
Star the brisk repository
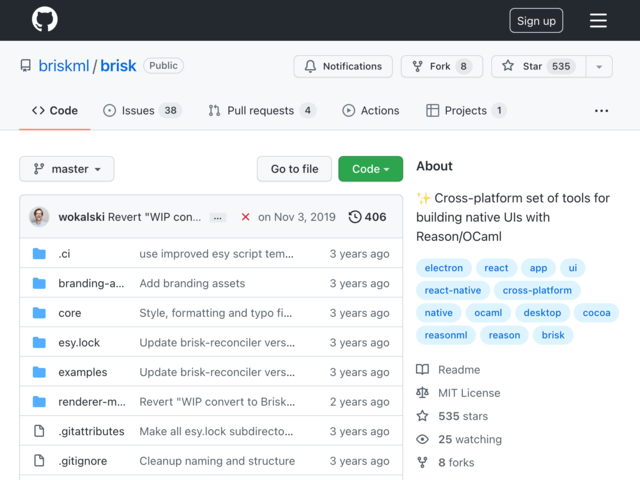click(x=538, y=66)
